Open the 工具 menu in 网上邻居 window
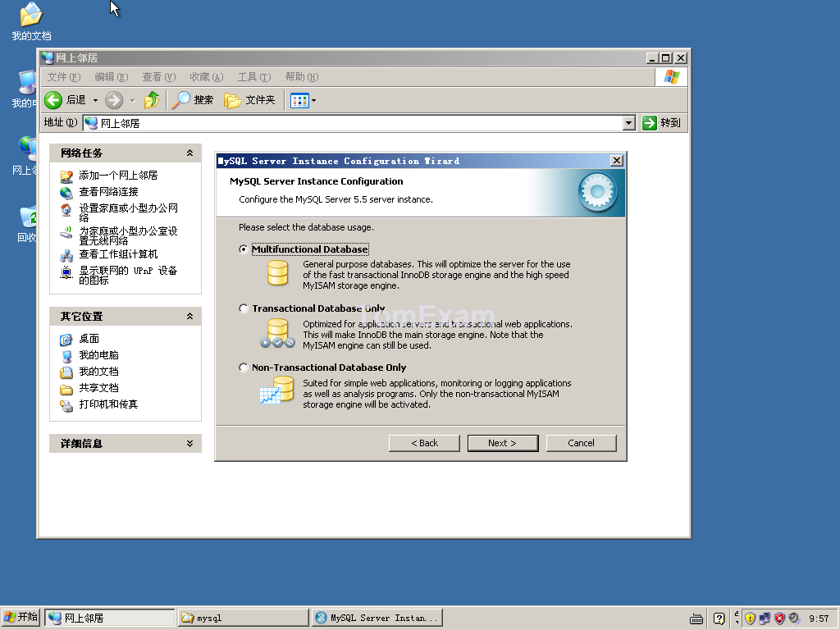 tap(254, 77)
